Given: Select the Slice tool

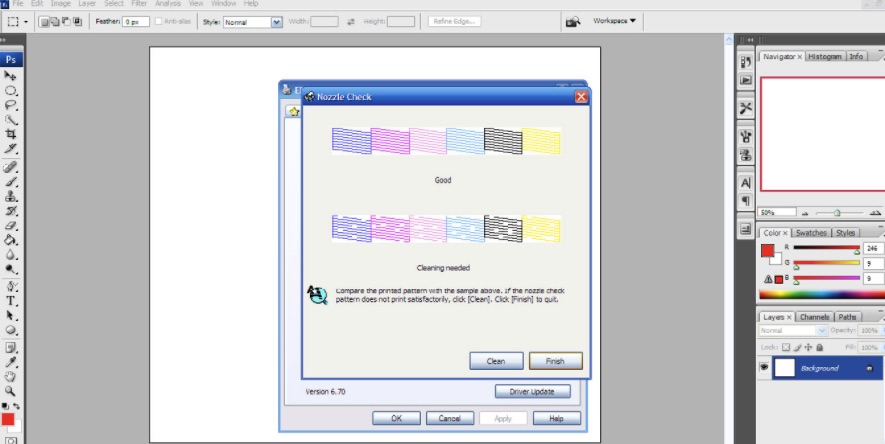Looking at the screenshot, I should pos(10,149).
